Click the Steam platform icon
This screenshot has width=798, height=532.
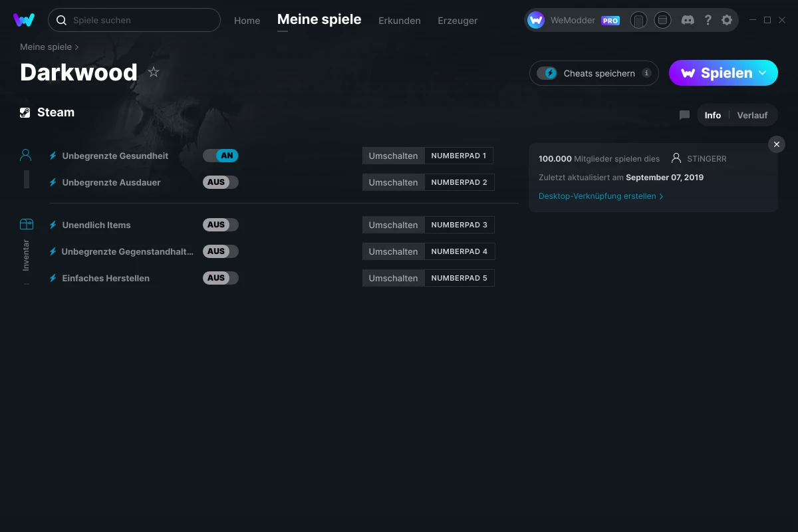pos(25,112)
